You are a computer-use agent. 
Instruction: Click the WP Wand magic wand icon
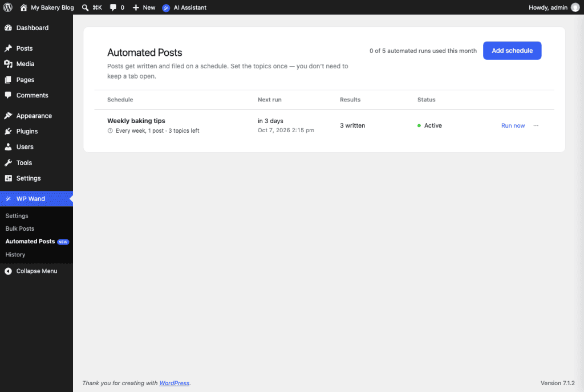click(8, 199)
